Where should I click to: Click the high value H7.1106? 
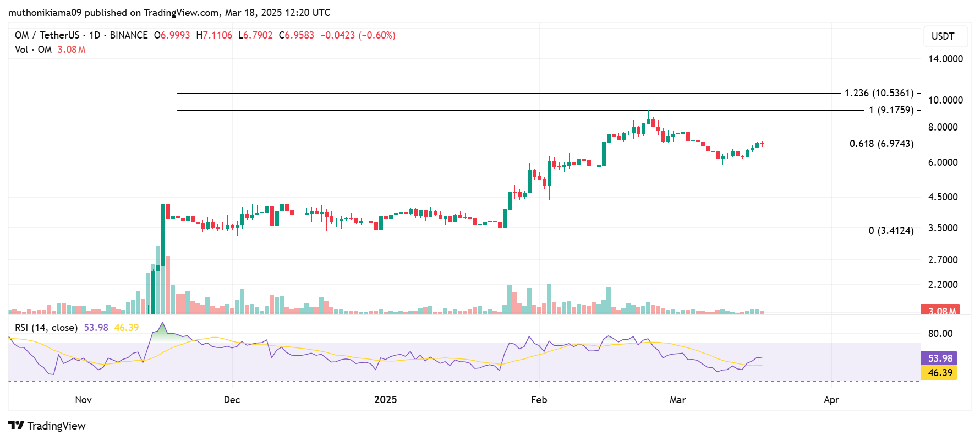click(214, 35)
